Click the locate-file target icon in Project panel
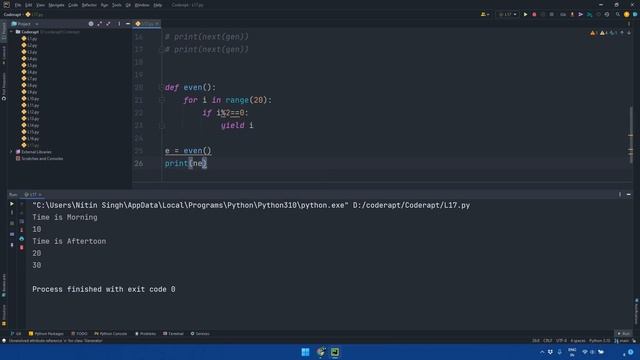 (x=91, y=24)
